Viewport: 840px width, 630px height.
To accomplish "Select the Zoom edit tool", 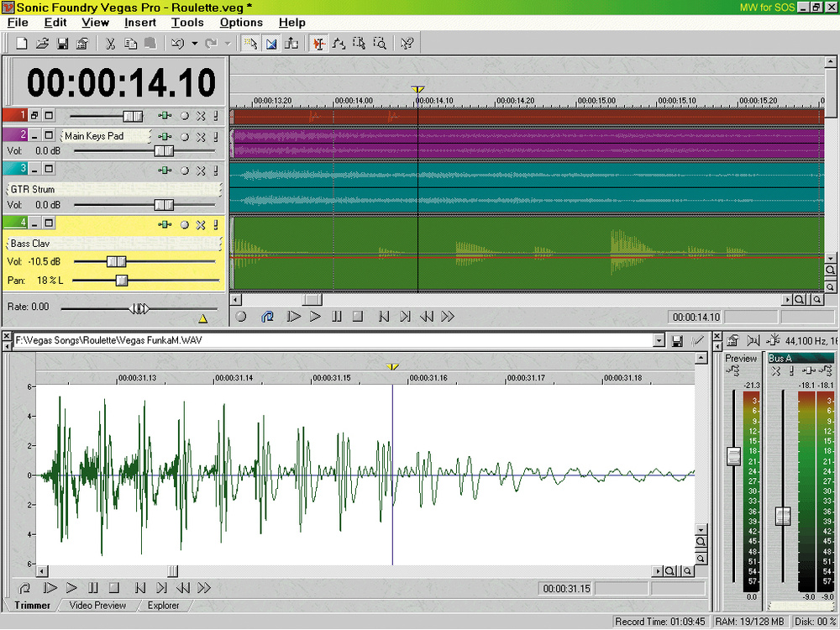I will coord(379,44).
